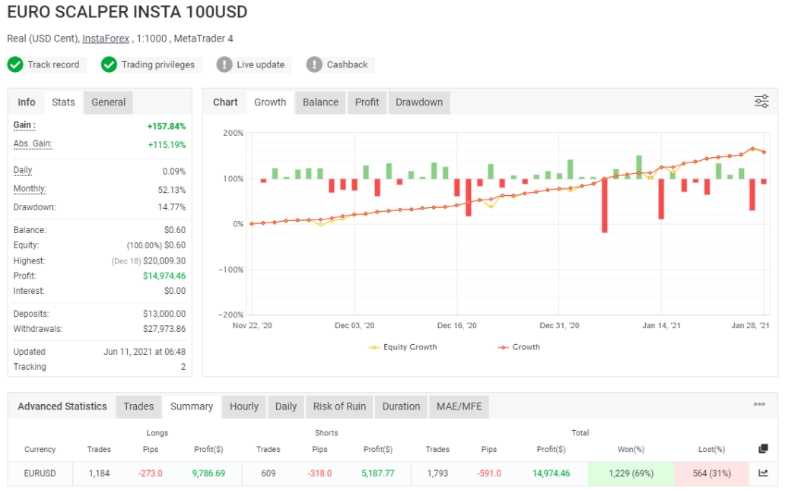Image resolution: width=786 pixels, height=491 pixels.
Task: Click the Dec 16, '20 axis label
Action: (x=457, y=325)
